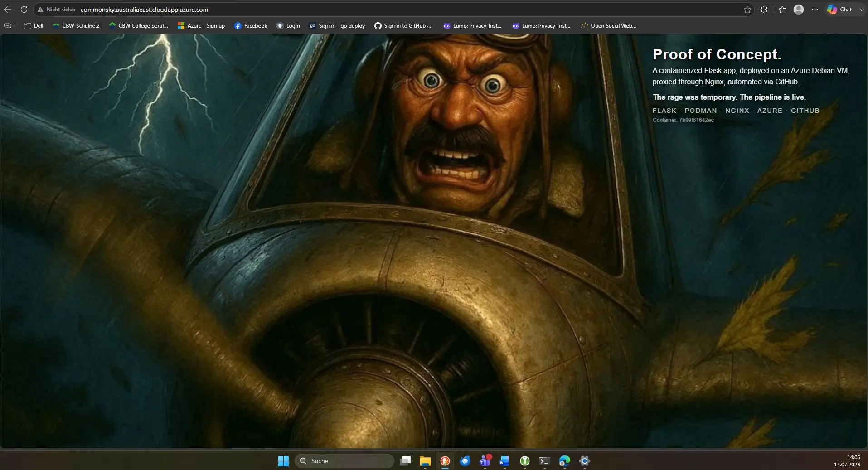The width and height of the screenshot is (868, 470).
Task: Open the second Lumo: Privacy-first bookmark
Action: click(x=541, y=26)
